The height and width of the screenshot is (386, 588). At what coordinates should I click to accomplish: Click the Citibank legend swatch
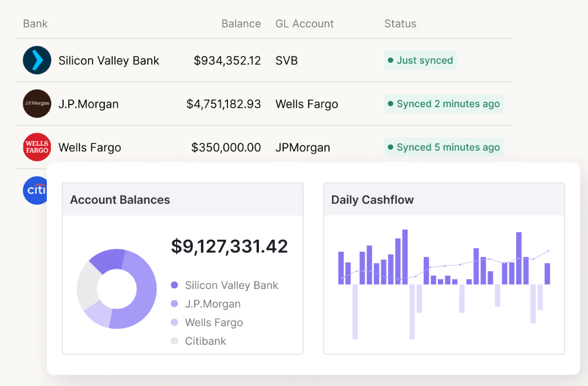click(174, 341)
